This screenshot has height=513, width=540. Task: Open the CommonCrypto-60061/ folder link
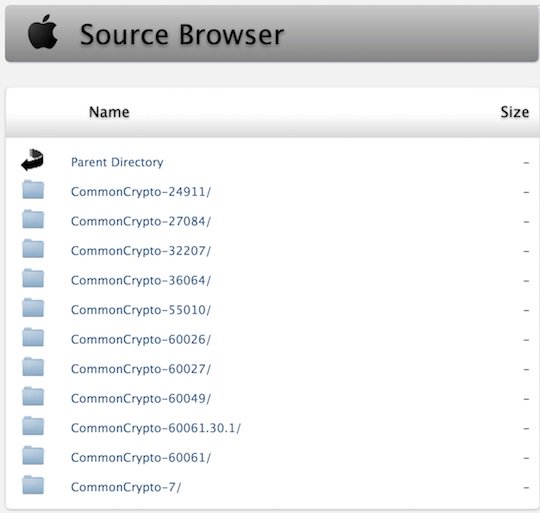pyautogui.click(x=141, y=458)
